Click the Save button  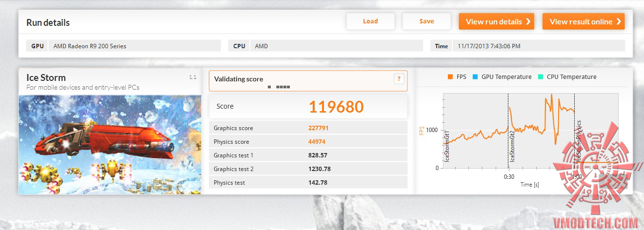(x=426, y=21)
